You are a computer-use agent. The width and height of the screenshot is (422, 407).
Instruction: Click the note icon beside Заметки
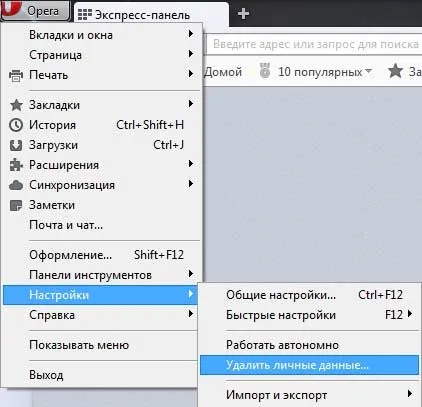tap(16, 205)
